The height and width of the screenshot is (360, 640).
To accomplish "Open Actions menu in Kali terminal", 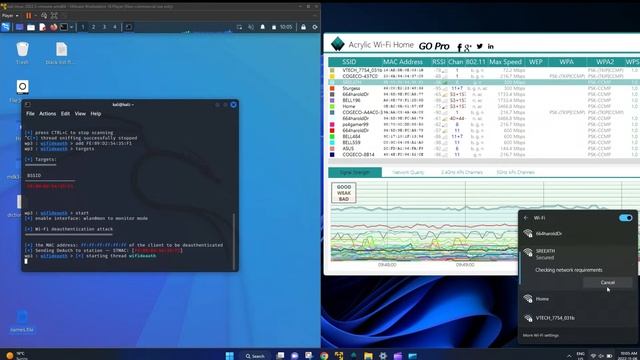I will coord(47,113).
